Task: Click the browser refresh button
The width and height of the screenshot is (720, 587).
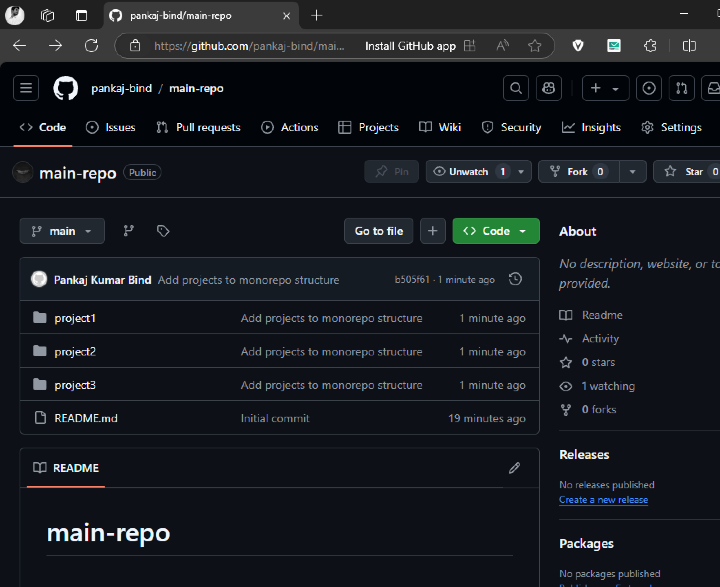Action: tap(91, 45)
